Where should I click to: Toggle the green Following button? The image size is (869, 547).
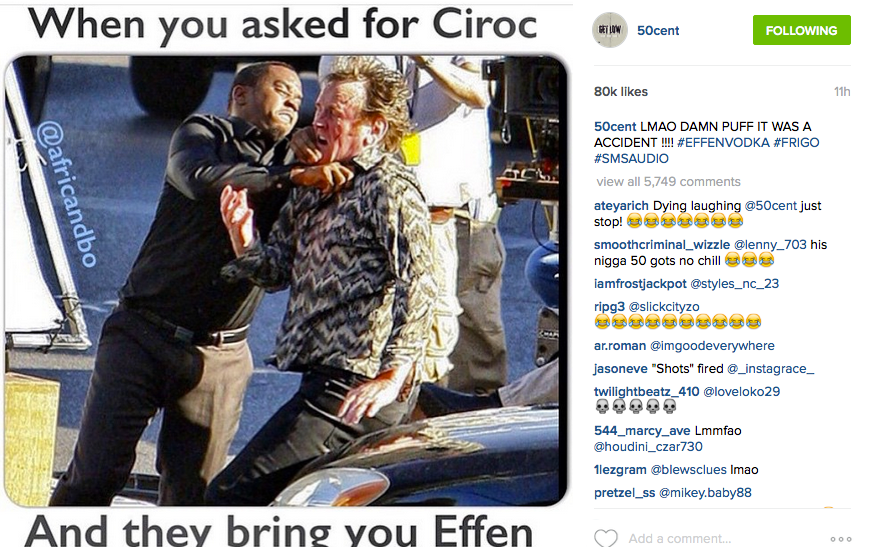click(801, 30)
